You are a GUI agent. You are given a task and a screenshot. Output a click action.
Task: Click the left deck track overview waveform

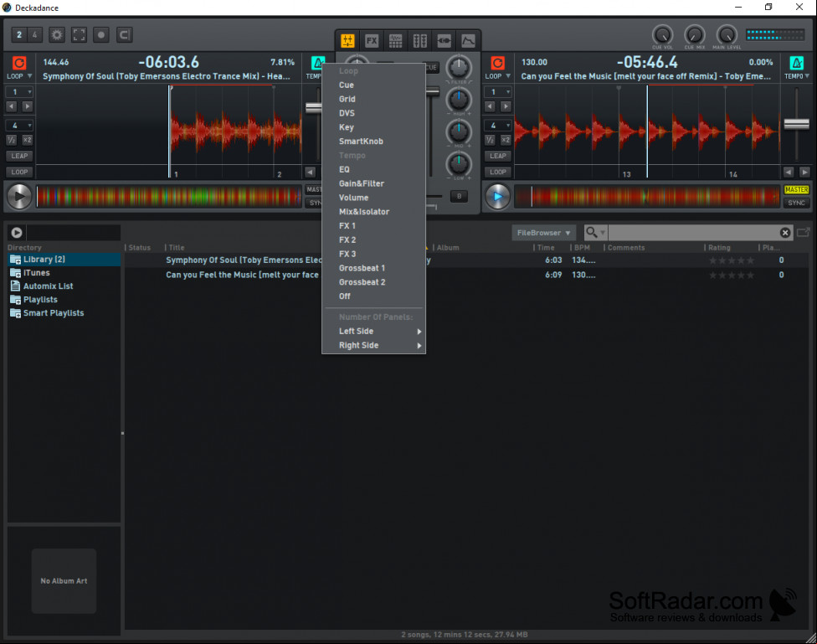[x=169, y=197]
